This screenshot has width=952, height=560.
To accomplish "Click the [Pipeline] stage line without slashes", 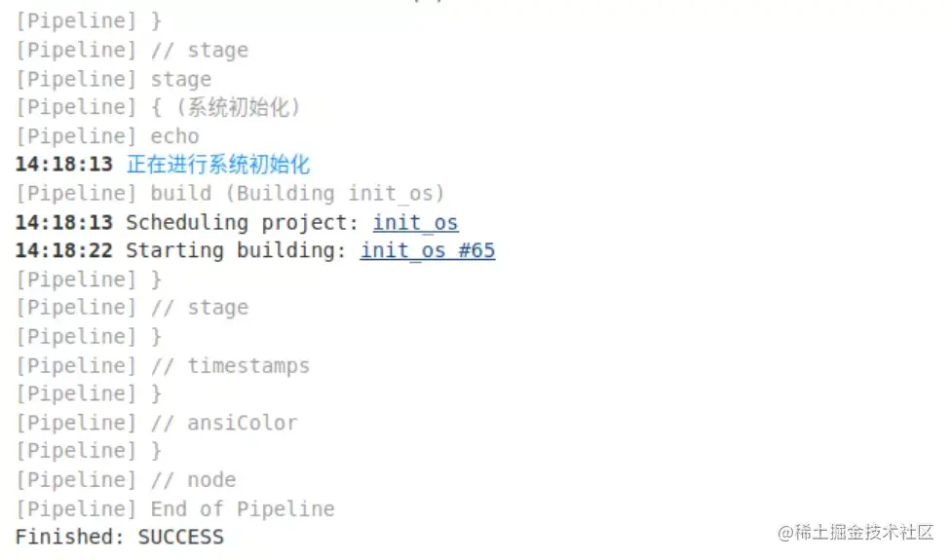I will pyautogui.click(x=113, y=79).
